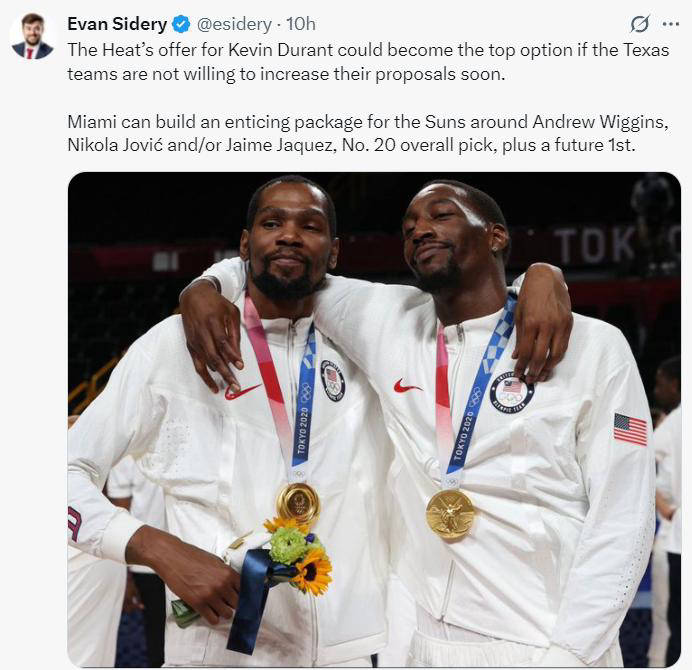Open the three-dot more options menu
The height and width of the screenshot is (670, 692).
pos(671,24)
